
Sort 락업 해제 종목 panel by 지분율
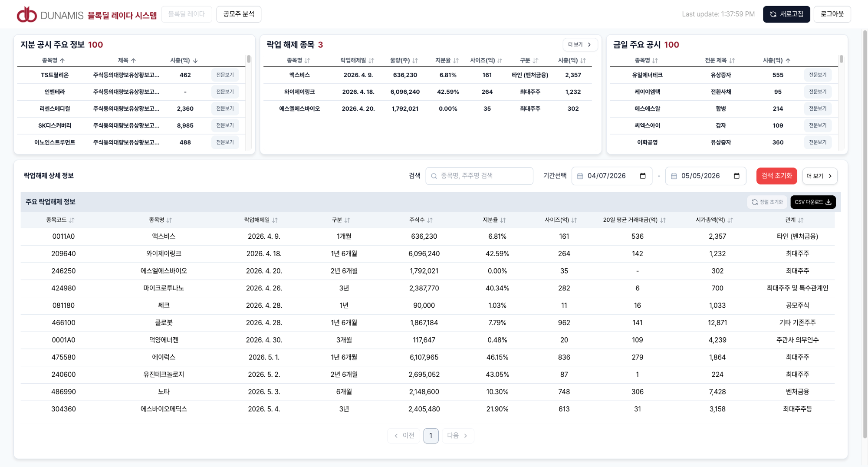[x=456, y=60]
